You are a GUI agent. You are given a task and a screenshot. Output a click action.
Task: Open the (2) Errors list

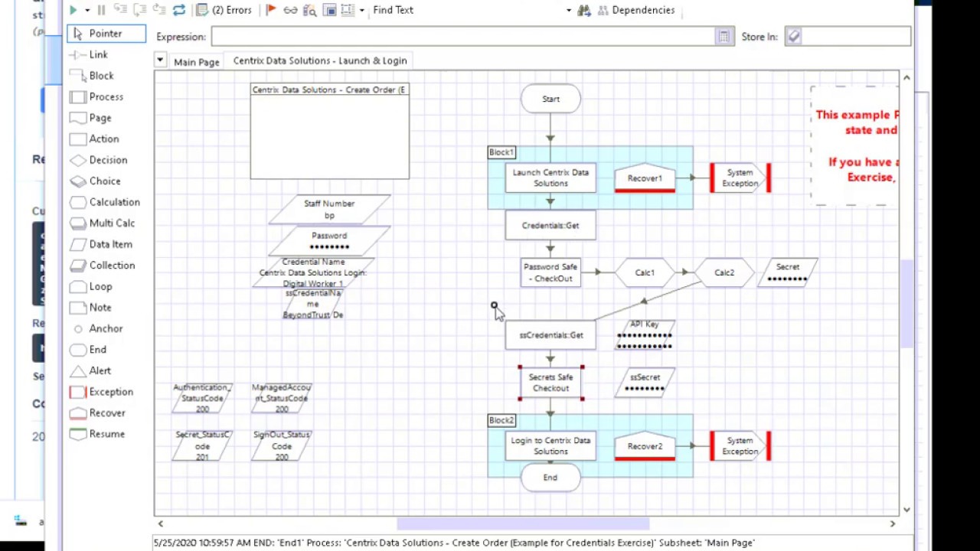(224, 10)
